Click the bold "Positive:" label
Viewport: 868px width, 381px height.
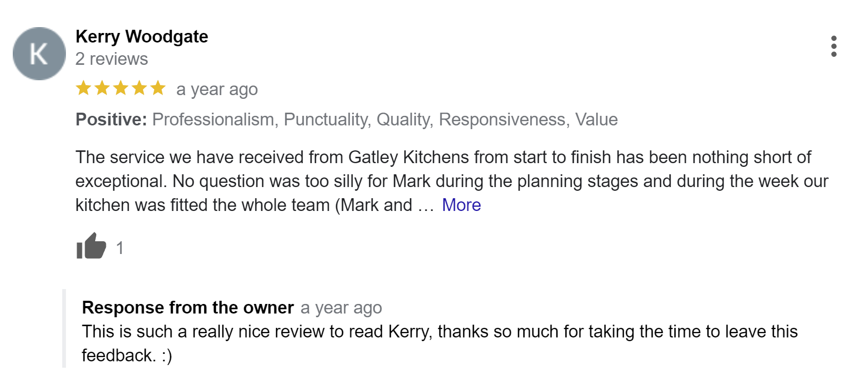click(111, 120)
